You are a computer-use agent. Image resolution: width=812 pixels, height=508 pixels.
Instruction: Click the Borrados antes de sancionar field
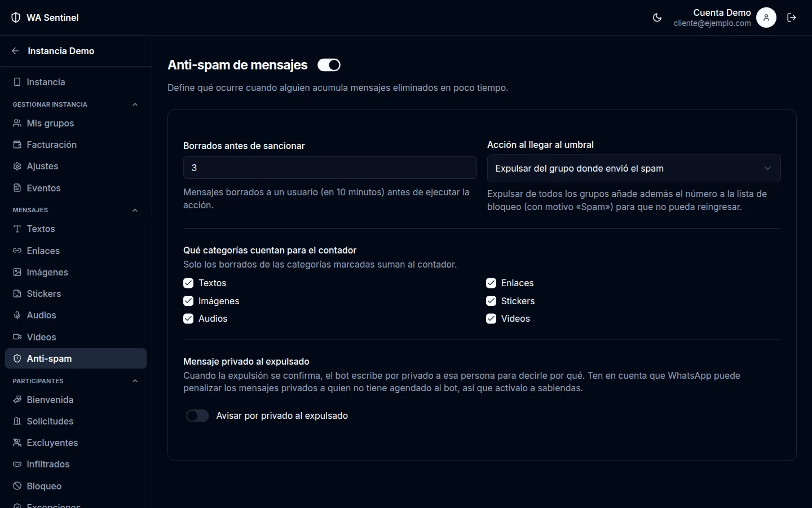(330, 168)
